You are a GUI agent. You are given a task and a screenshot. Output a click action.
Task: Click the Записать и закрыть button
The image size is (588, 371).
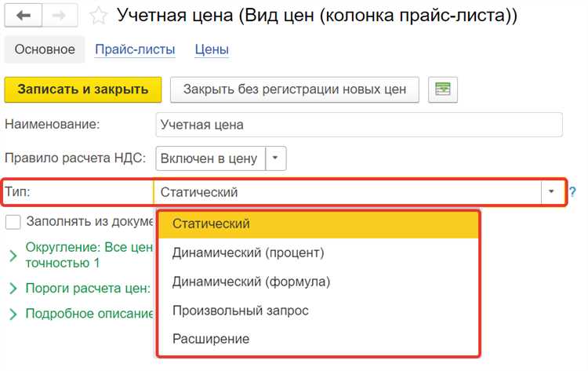tap(83, 89)
